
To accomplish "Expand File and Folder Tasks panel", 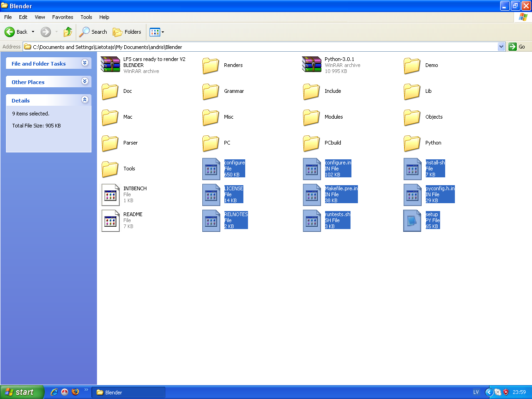I will click(85, 63).
